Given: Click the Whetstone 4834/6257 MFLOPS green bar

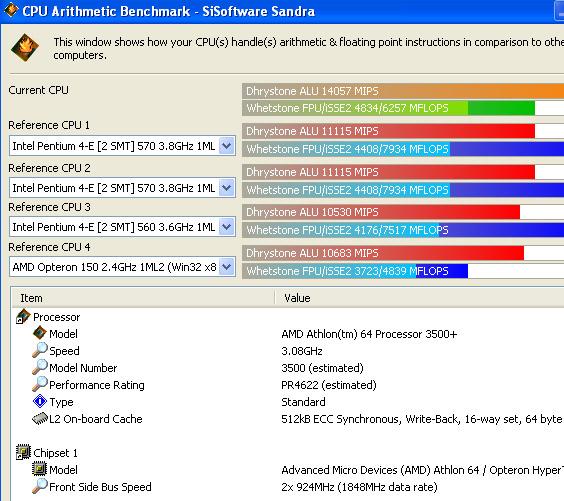Looking at the screenshot, I should tap(388, 108).
